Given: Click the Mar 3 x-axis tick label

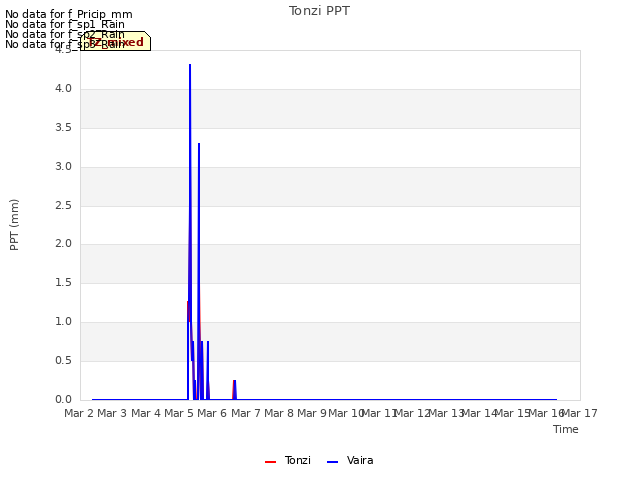Looking at the screenshot, I should tap(112, 413).
